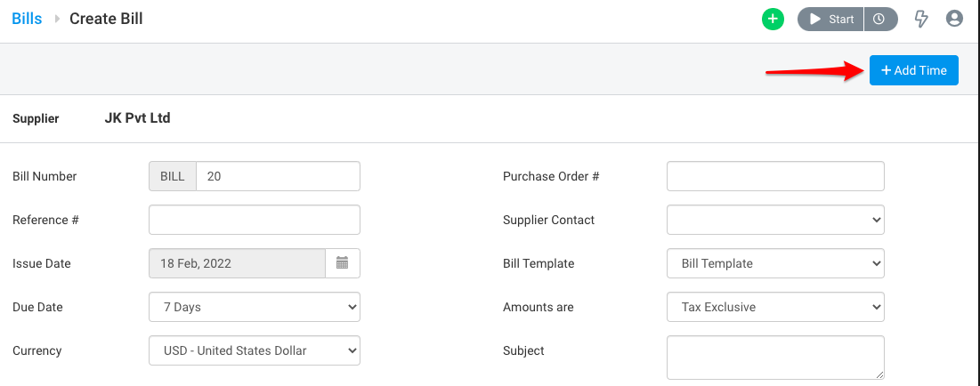Screen dimensions: 980x386
Task: Open the Bill Template dropdown
Action: (x=774, y=263)
